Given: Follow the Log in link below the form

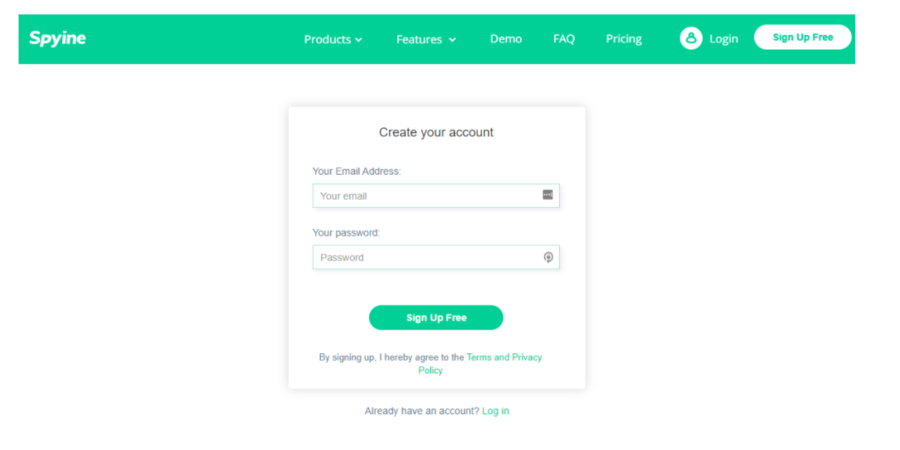Looking at the screenshot, I should tap(495, 411).
